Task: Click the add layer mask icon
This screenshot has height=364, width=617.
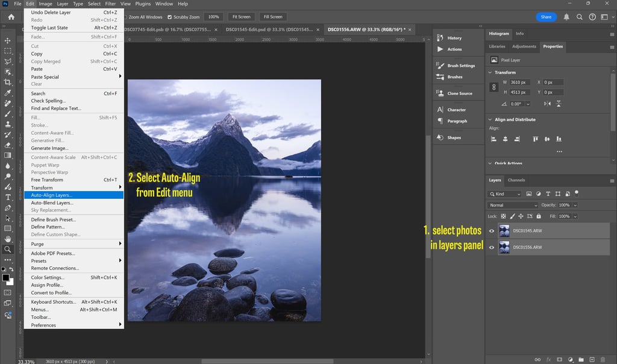Action: pyautogui.click(x=559, y=359)
